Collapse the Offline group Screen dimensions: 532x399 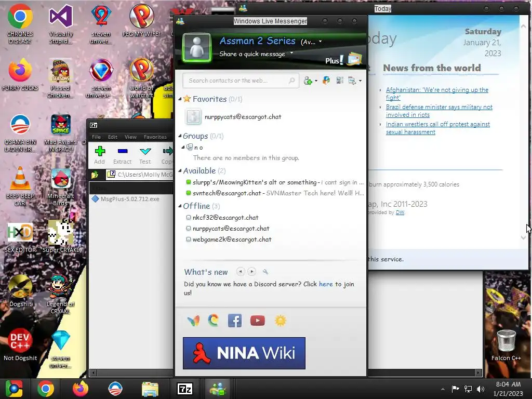(180, 206)
